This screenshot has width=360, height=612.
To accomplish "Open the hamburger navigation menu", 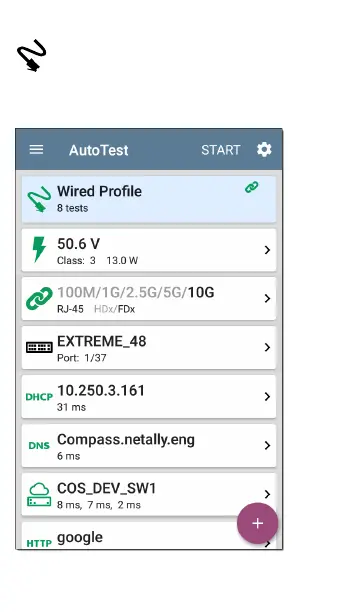I will click(x=36, y=149).
